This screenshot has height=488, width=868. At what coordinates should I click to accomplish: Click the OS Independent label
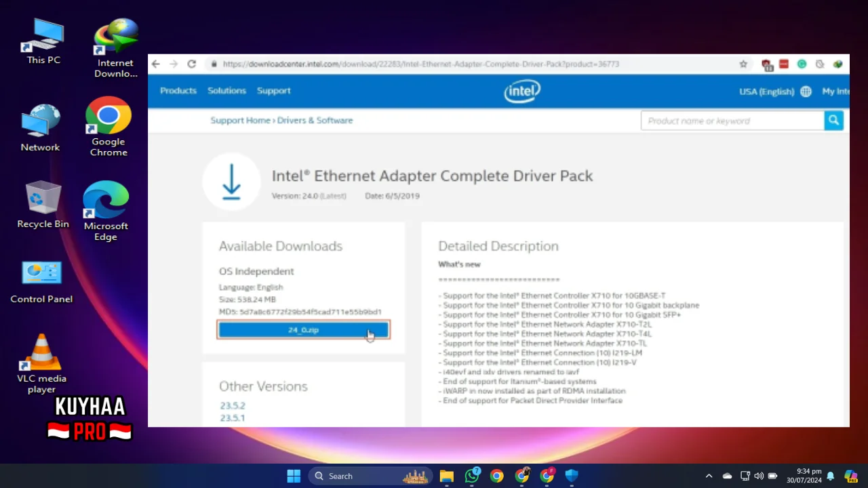(x=256, y=271)
